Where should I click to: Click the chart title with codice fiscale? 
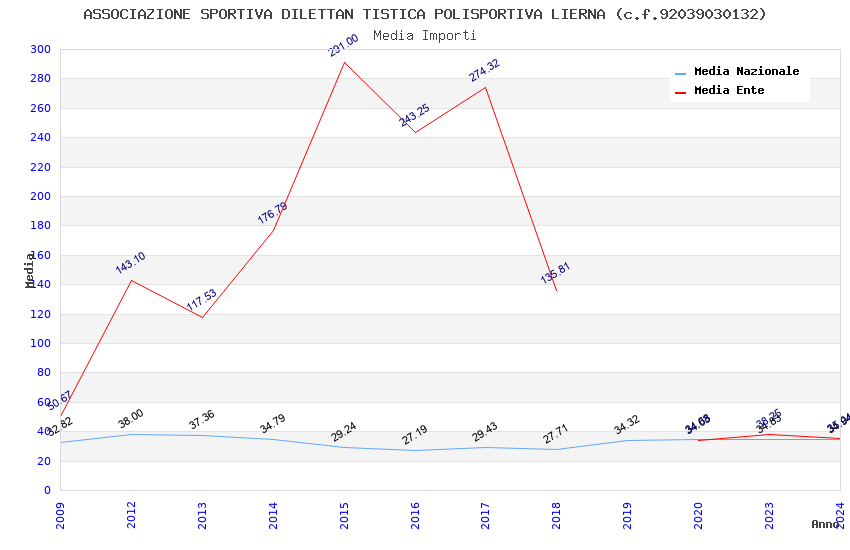425,14
